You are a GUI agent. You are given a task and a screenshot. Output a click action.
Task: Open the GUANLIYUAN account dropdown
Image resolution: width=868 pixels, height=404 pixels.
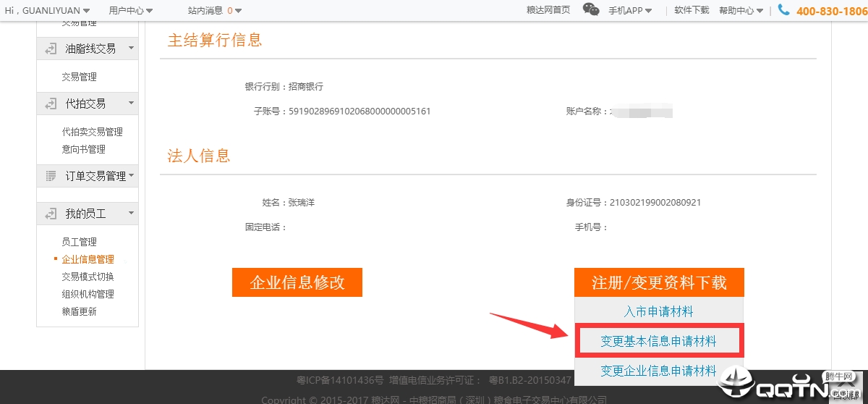48,11
